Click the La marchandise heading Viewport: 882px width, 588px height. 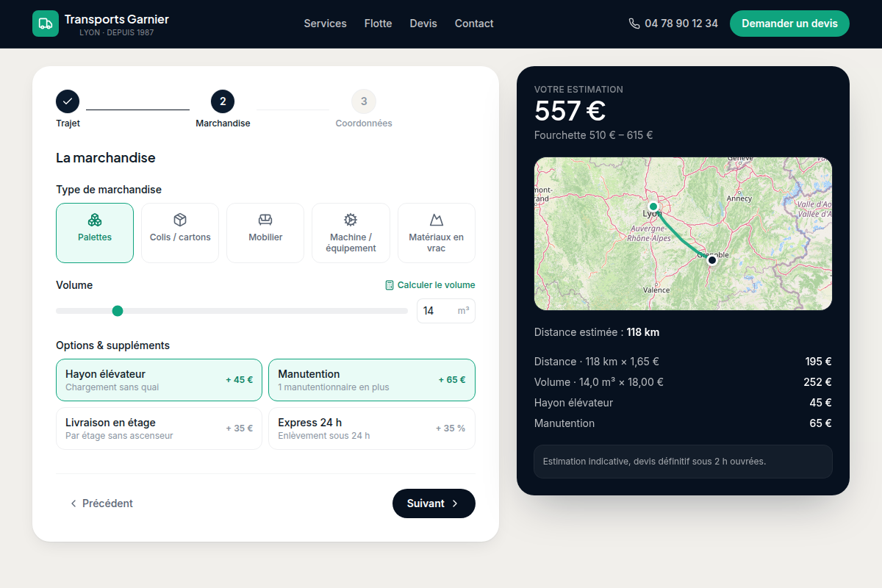pyautogui.click(x=106, y=158)
